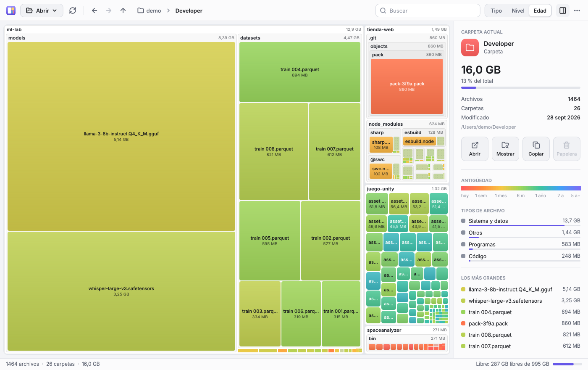Switch coloring to Tipo
The height and width of the screenshot is (370, 588).
point(496,11)
